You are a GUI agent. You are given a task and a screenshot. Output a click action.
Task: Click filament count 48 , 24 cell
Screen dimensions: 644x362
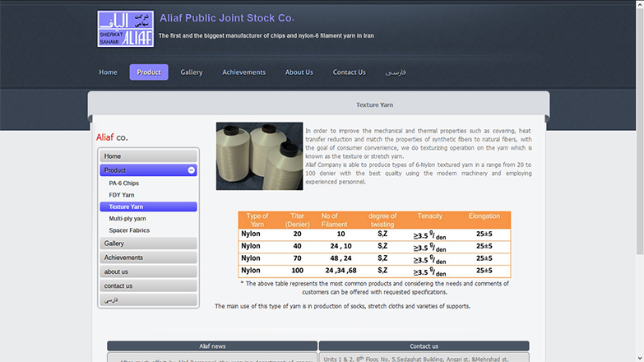point(341,258)
